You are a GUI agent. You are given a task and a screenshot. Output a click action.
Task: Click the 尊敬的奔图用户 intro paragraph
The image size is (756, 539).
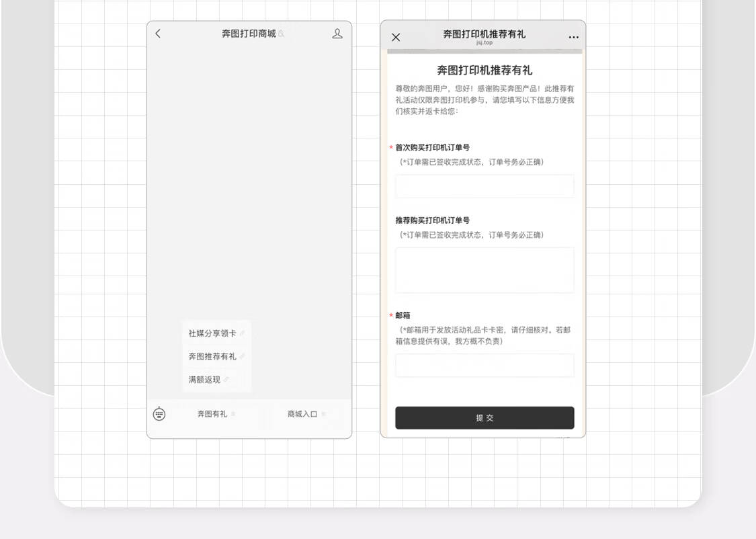click(x=485, y=99)
